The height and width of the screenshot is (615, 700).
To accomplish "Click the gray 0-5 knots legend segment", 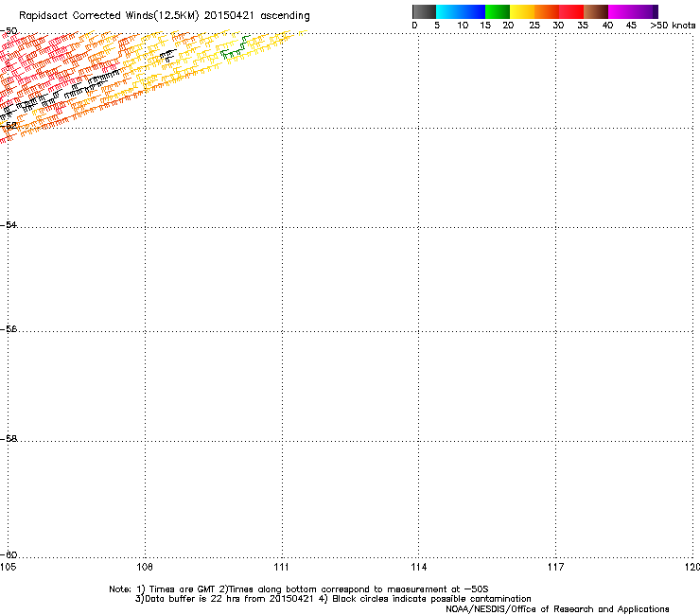I will pos(424,11).
